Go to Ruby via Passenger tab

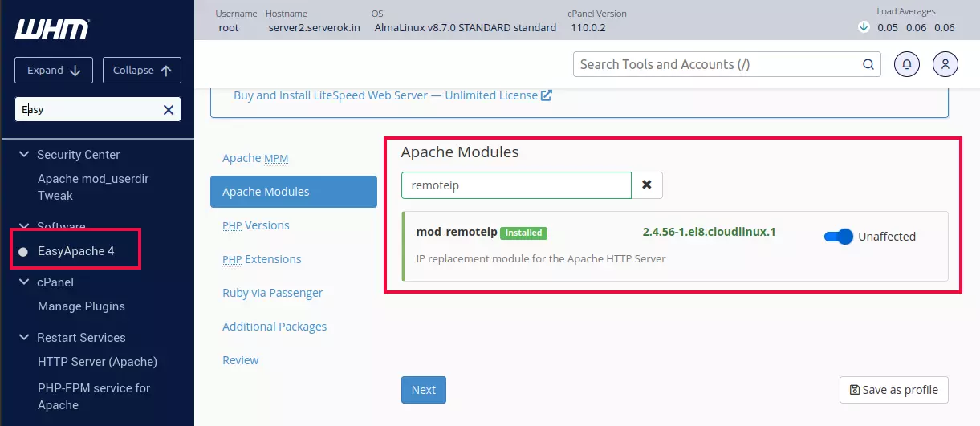[272, 293]
